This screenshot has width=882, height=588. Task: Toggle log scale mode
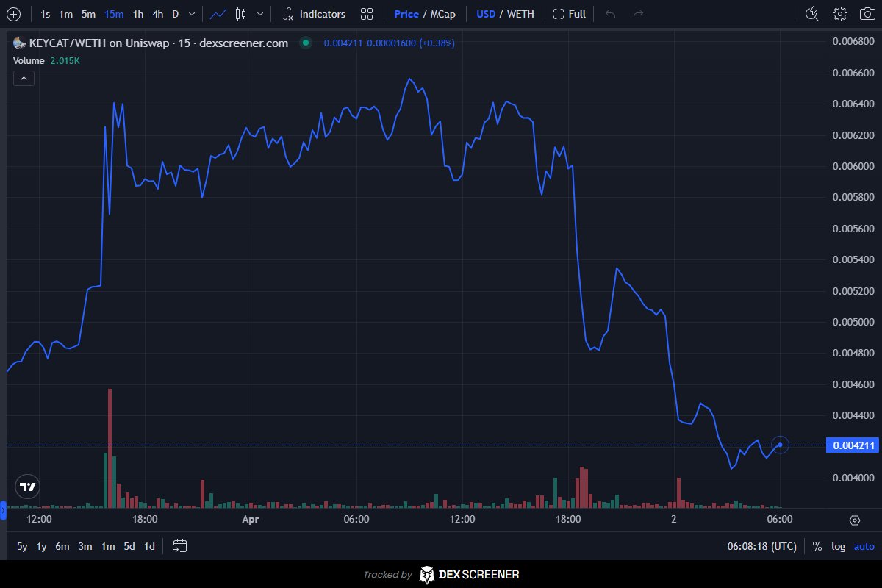[x=838, y=546]
